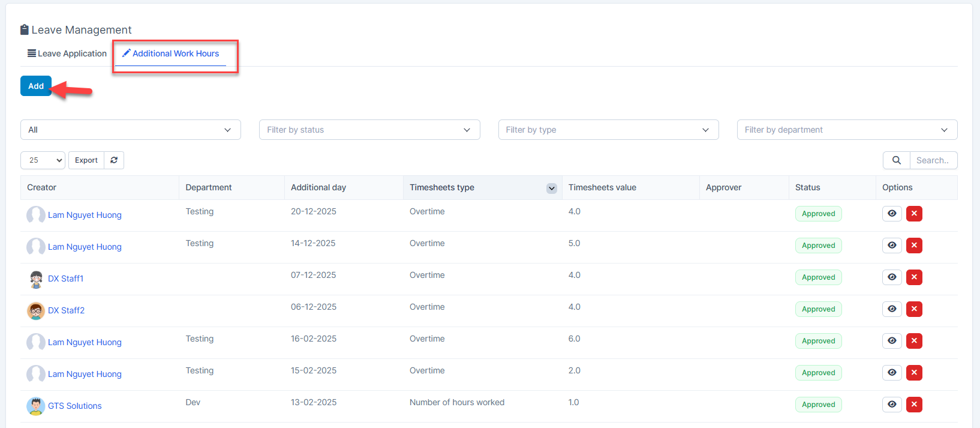View DX Staff2's overtime record
The height and width of the screenshot is (428, 980).
coord(892,309)
